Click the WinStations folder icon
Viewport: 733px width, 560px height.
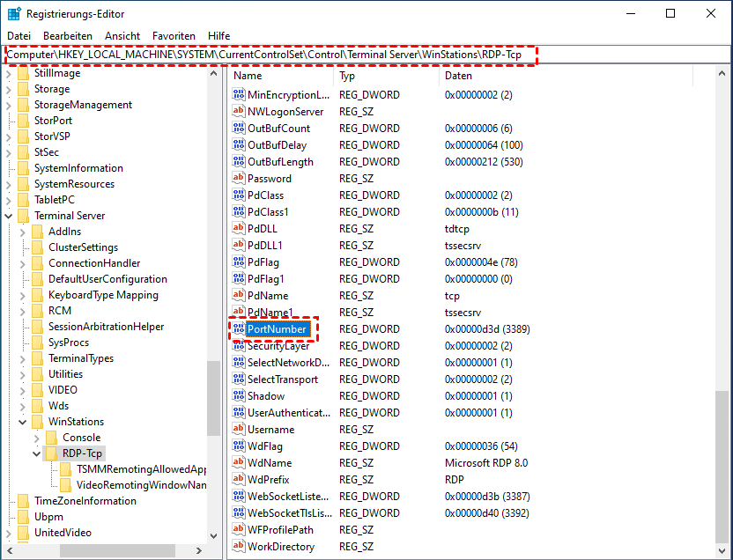(x=37, y=422)
